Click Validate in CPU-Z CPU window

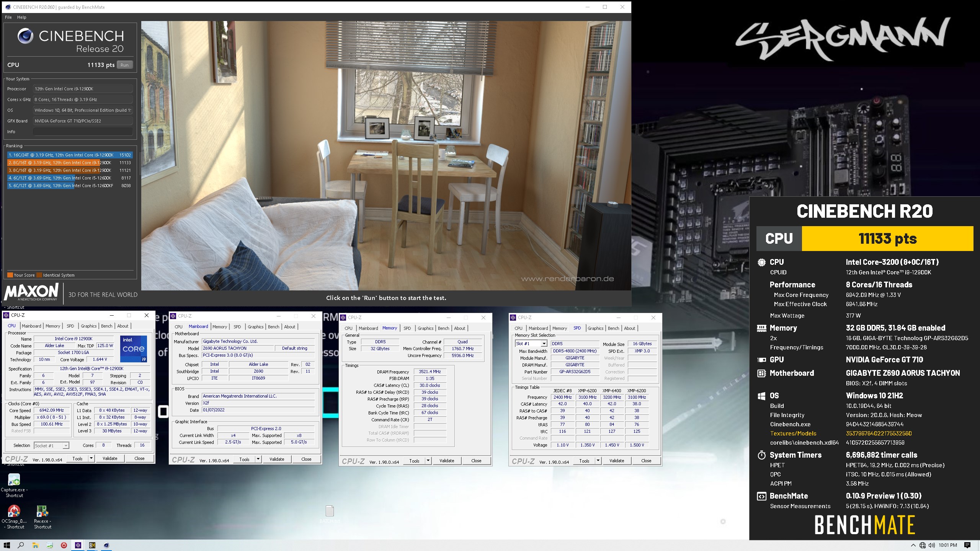110,458
